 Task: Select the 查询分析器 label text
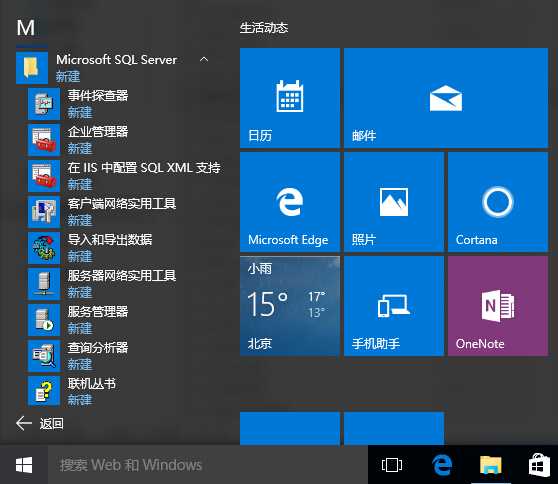[98, 347]
